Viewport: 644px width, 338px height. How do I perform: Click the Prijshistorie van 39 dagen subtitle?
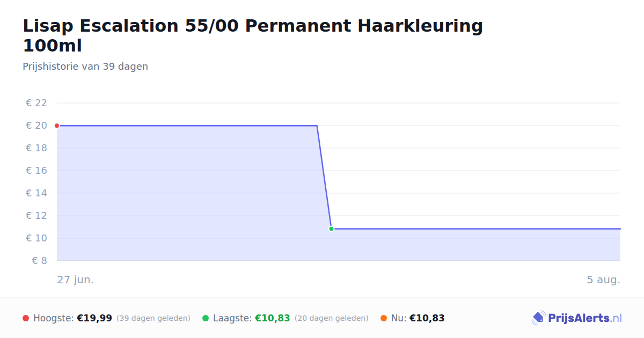85,67
